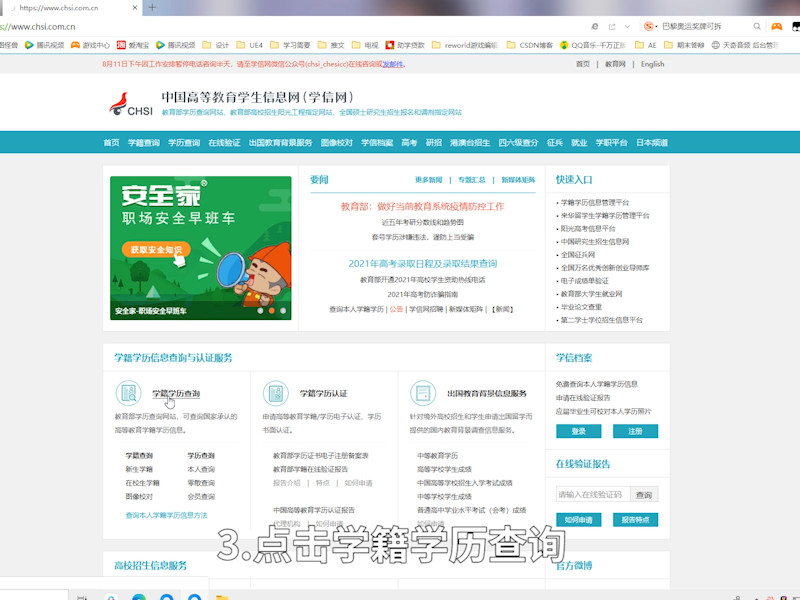Switch to the 英语 English language menu item
The width and height of the screenshot is (800, 600).
click(x=653, y=63)
